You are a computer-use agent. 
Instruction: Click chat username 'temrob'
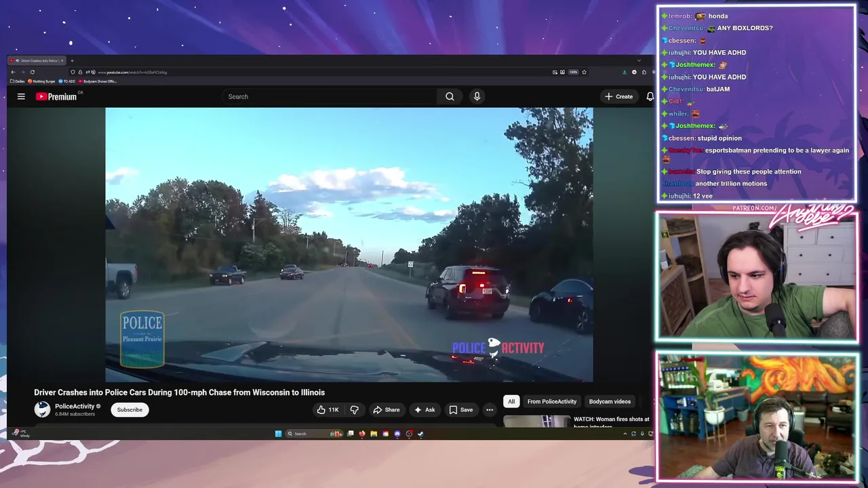click(679, 16)
